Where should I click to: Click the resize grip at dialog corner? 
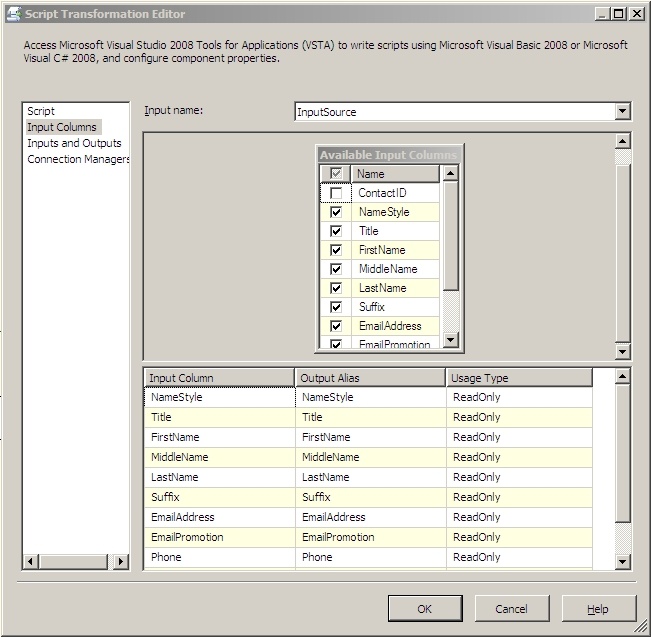(641, 627)
